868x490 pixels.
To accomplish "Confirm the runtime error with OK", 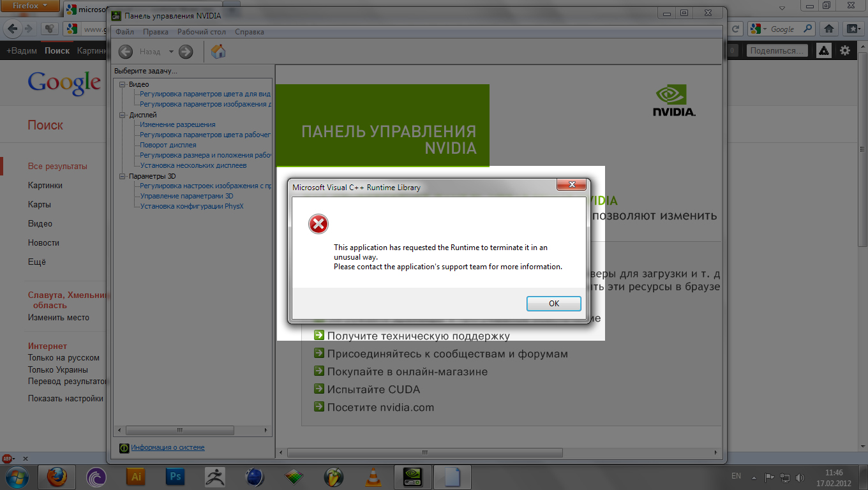I will (x=554, y=304).
